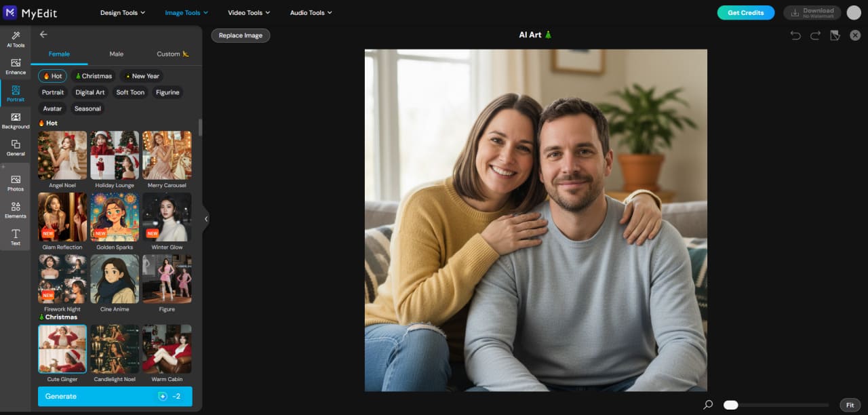Expand the Video Tools menu
Viewport: 868px width, 415px height.
tap(248, 12)
